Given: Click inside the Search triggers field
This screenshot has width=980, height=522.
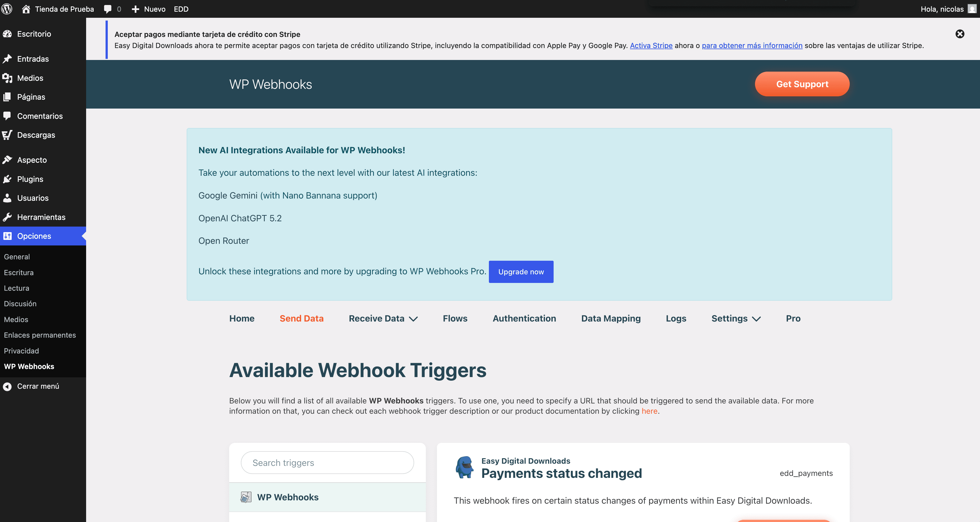Looking at the screenshot, I should [x=327, y=463].
